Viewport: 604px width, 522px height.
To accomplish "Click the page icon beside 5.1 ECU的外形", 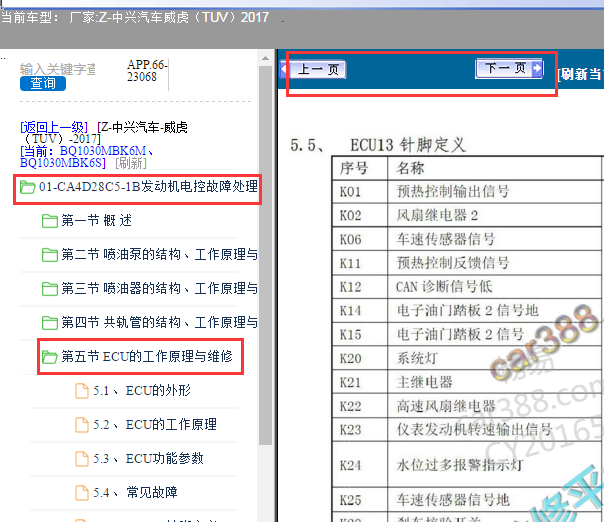I will point(82,391).
